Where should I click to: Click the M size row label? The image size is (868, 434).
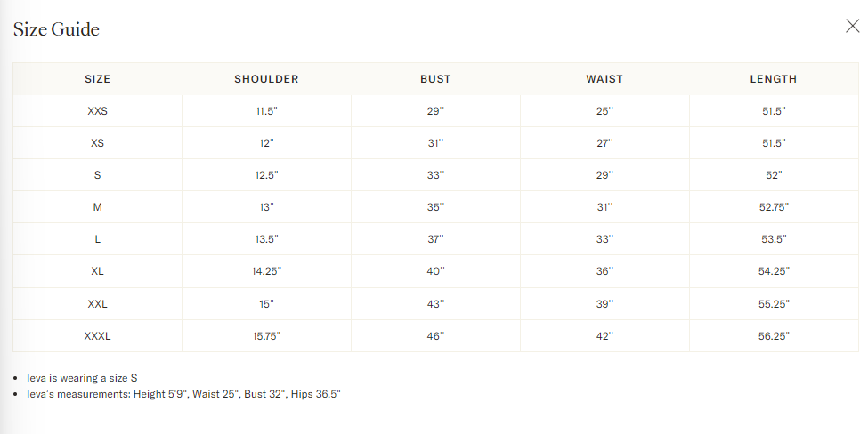[97, 207]
